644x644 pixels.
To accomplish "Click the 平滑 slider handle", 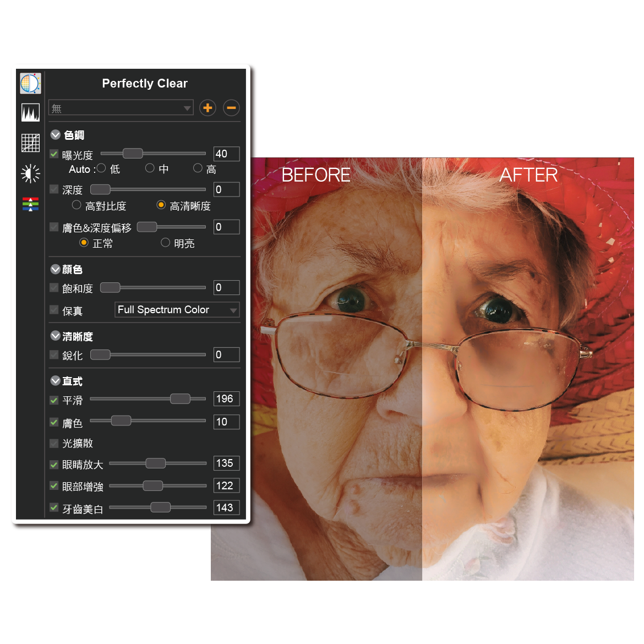I will 181,399.
